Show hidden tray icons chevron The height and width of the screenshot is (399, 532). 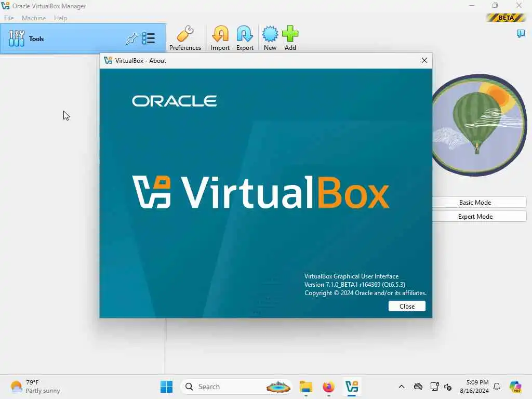tap(402, 387)
